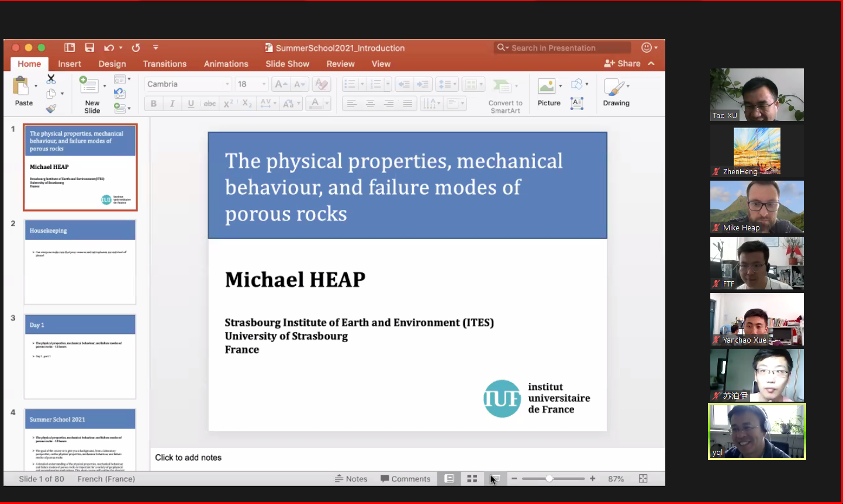Click the Undo arrow icon

tap(109, 48)
